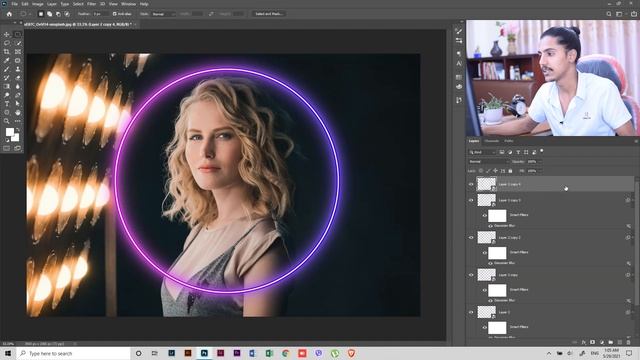Click Add layer style fx icon
640x360 pixels.
[x=584, y=342]
